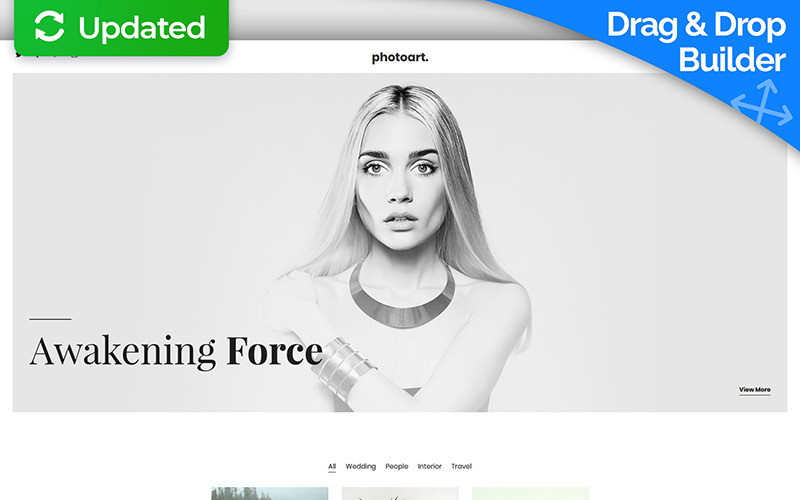Click the refresh arrows icon in Updated badge
800x500 pixels.
(47, 28)
